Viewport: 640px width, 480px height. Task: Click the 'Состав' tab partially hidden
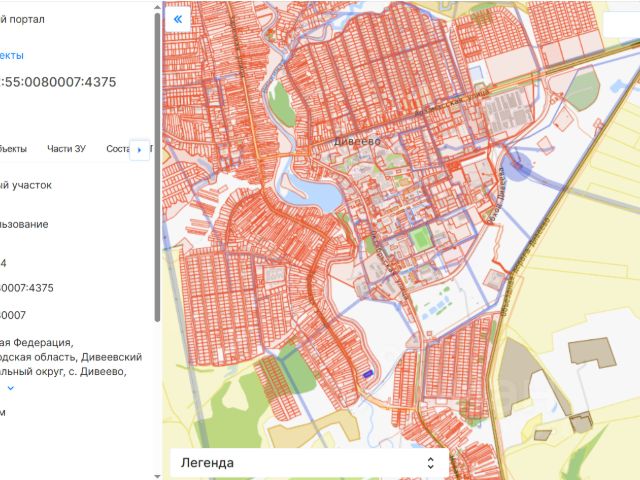tap(118, 149)
